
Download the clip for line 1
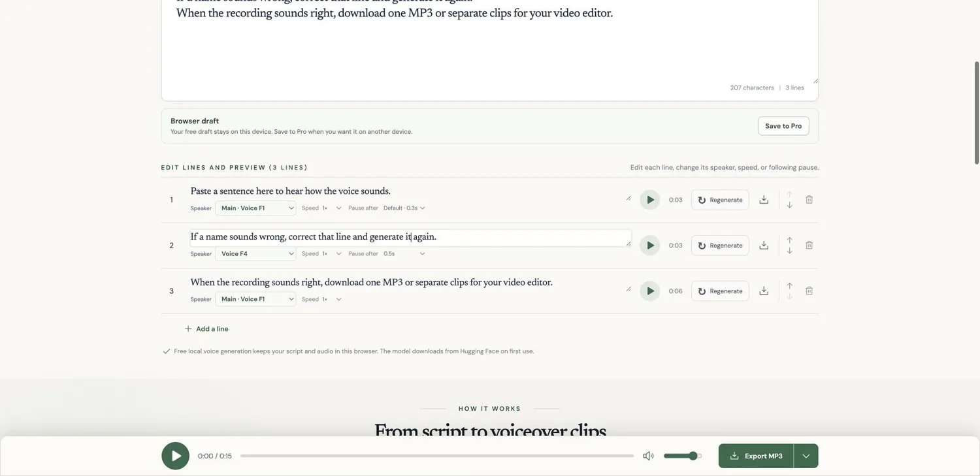point(764,200)
